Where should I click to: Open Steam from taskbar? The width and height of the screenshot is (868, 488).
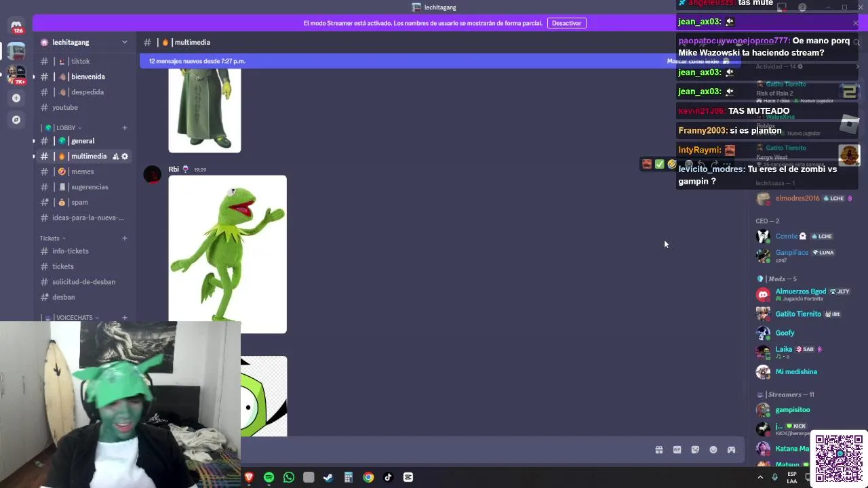328,477
